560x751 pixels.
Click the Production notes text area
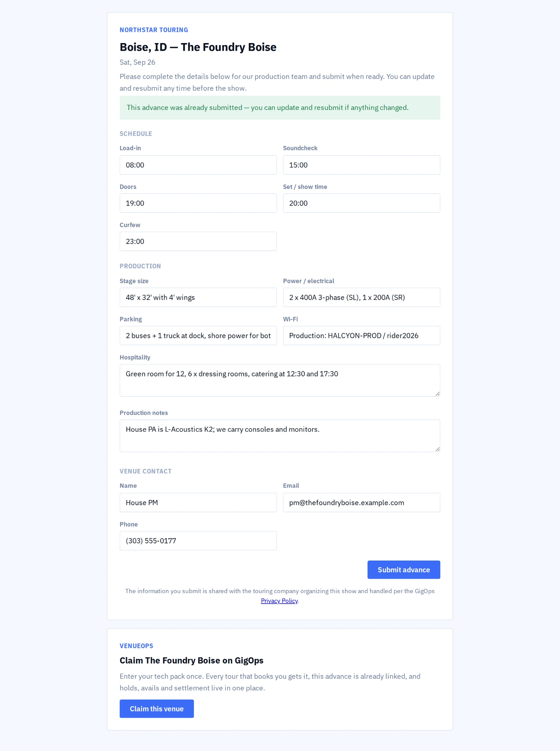280,436
